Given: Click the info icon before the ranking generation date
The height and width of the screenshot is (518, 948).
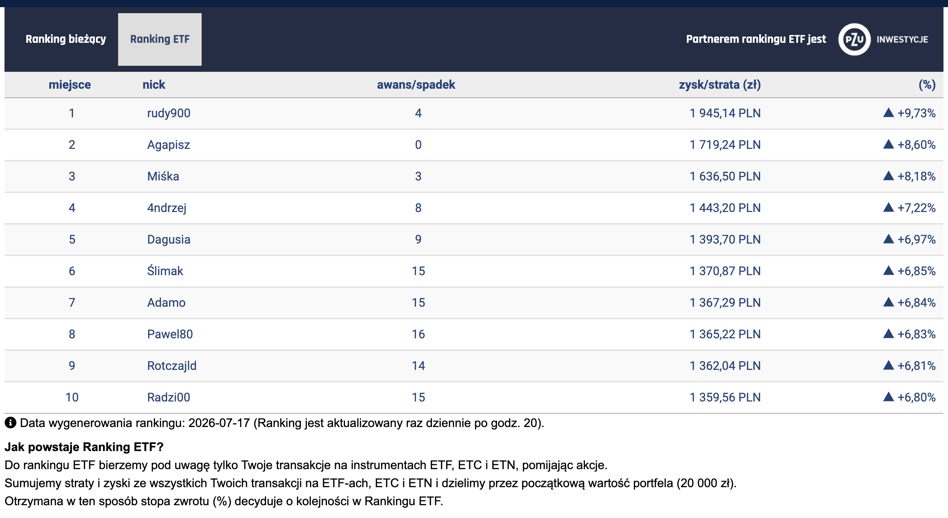Looking at the screenshot, I should click(10, 422).
